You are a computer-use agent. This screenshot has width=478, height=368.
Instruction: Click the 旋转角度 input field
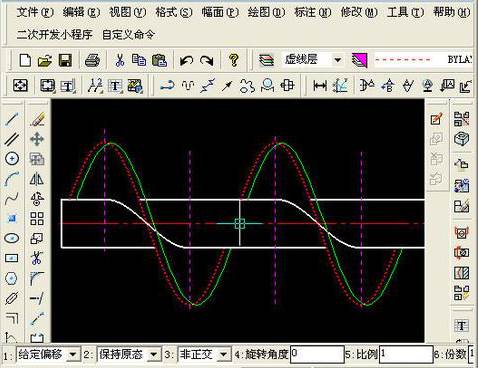click(x=317, y=354)
